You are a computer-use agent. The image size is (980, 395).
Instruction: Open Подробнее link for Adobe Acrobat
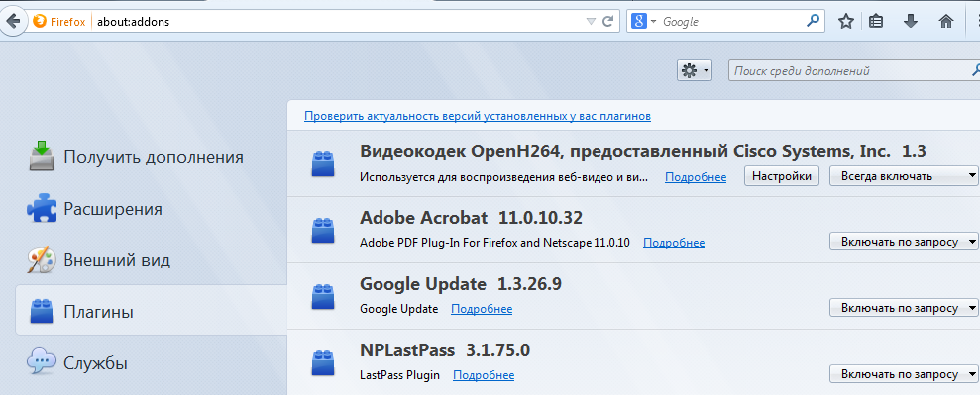coord(674,243)
